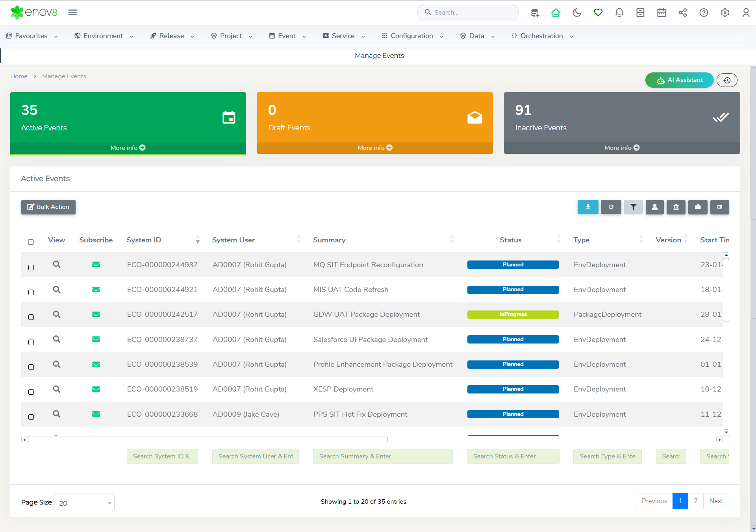This screenshot has height=532, width=756.
Task: Open the notifications bell icon
Action: point(619,13)
